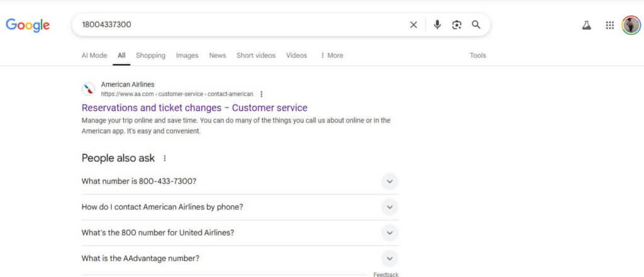Open the More search filters menu
The height and width of the screenshot is (277, 644).
tap(331, 55)
